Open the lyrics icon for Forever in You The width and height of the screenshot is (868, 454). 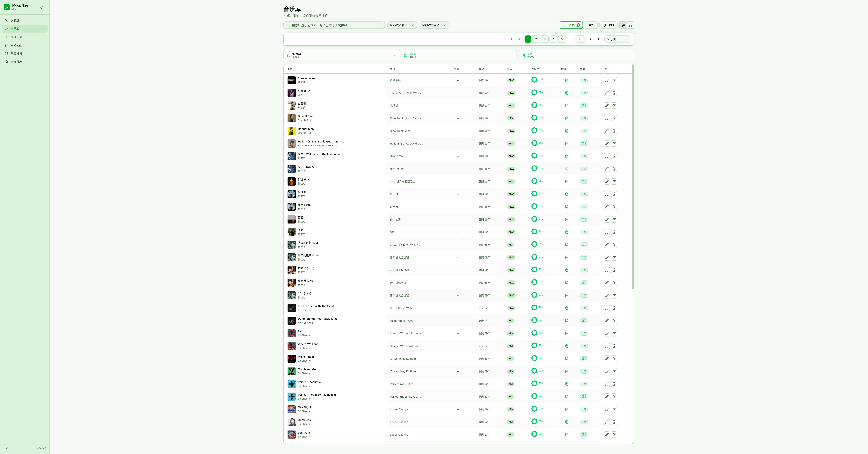point(567,80)
